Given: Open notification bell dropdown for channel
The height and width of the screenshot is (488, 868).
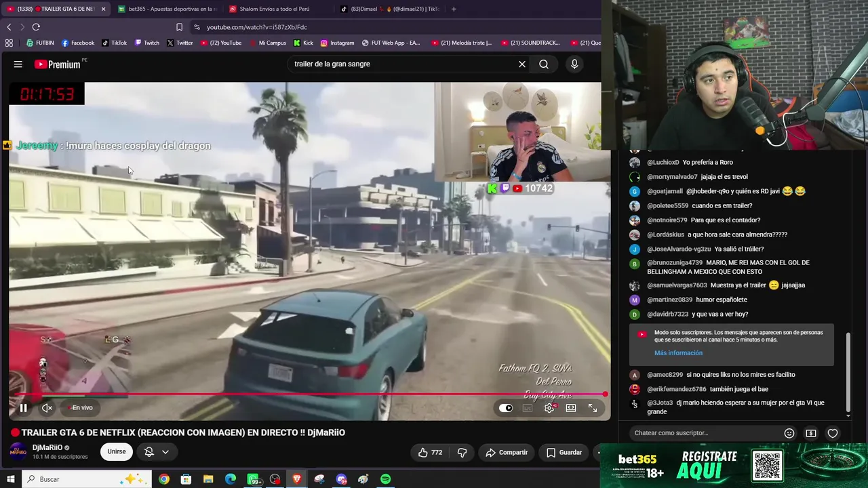Looking at the screenshot, I should 157,452.
